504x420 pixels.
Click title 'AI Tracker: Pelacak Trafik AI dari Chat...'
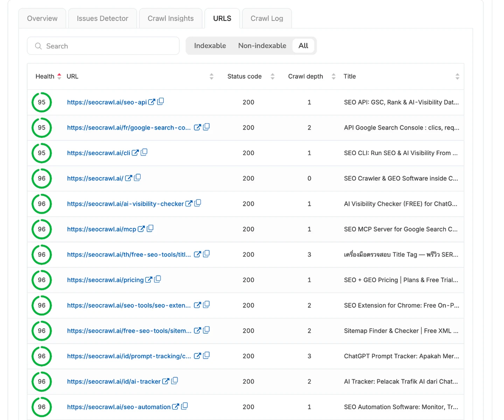click(x=401, y=381)
